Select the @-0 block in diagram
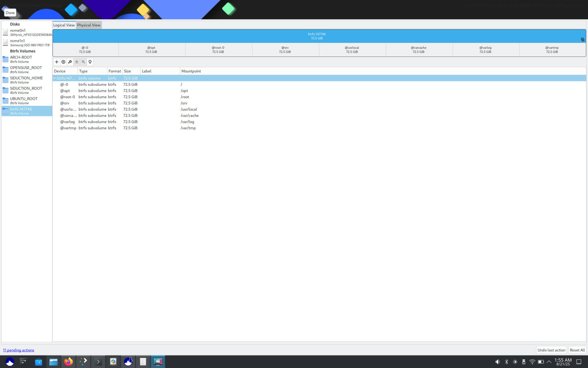This screenshot has width=588, height=368. pyautogui.click(x=85, y=50)
